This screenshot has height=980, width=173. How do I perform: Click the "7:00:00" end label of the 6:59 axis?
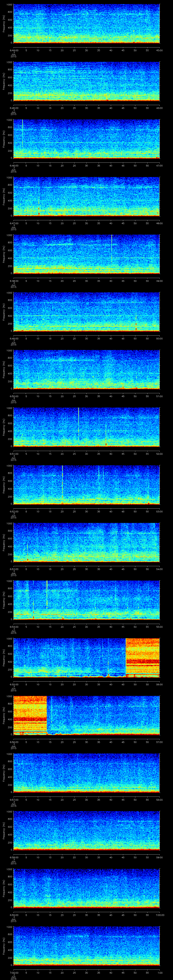click(160, 915)
